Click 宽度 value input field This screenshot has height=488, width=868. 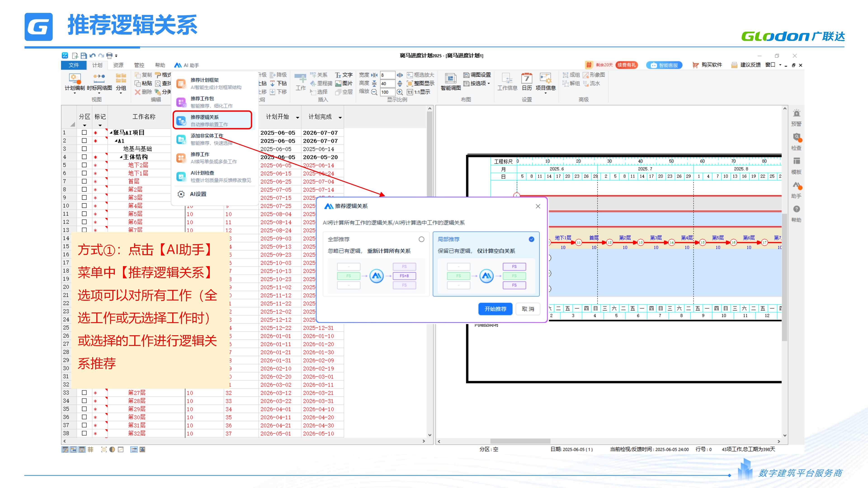tap(387, 75)
